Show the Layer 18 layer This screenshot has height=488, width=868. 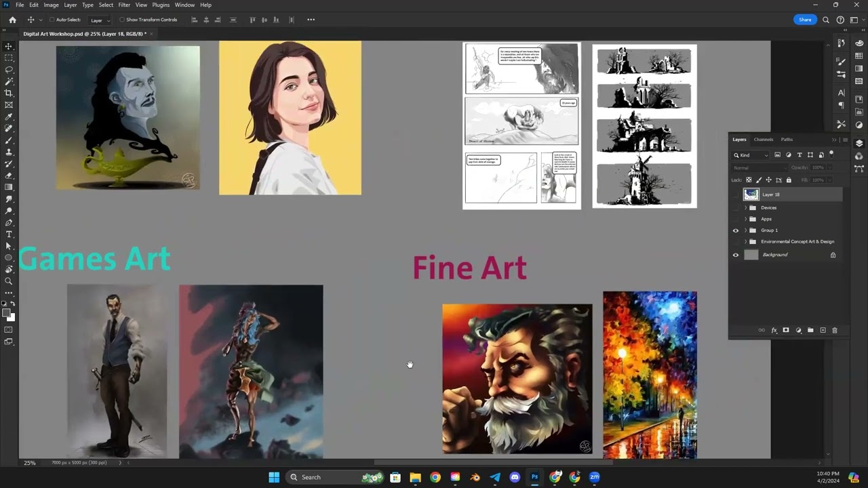736,195
